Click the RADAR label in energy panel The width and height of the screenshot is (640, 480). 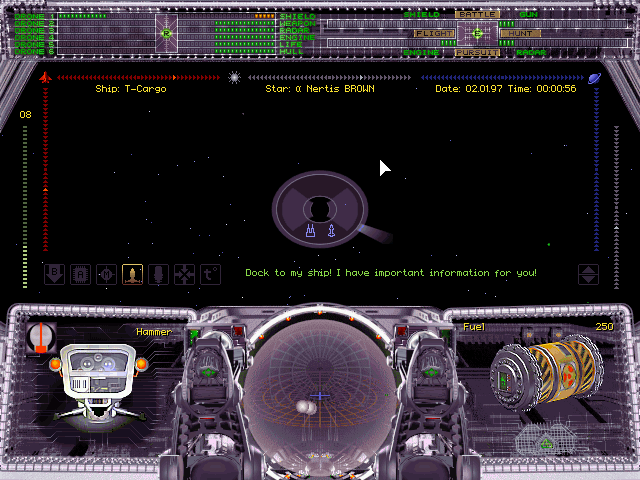pos(531,53)
